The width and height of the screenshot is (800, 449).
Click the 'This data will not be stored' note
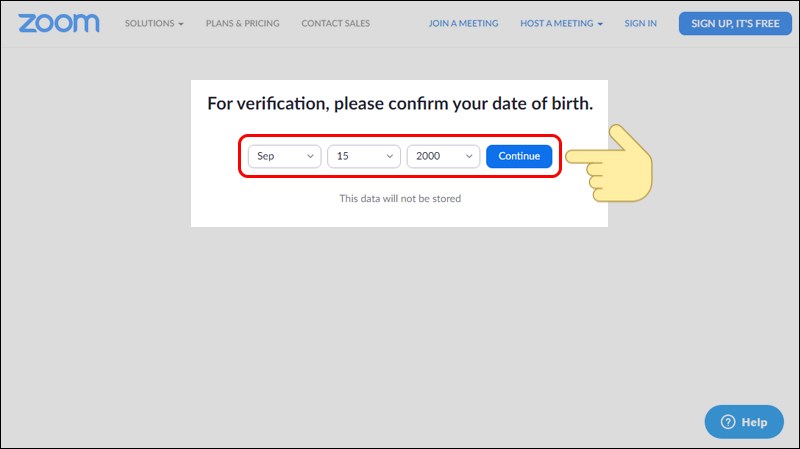point(400,199)
